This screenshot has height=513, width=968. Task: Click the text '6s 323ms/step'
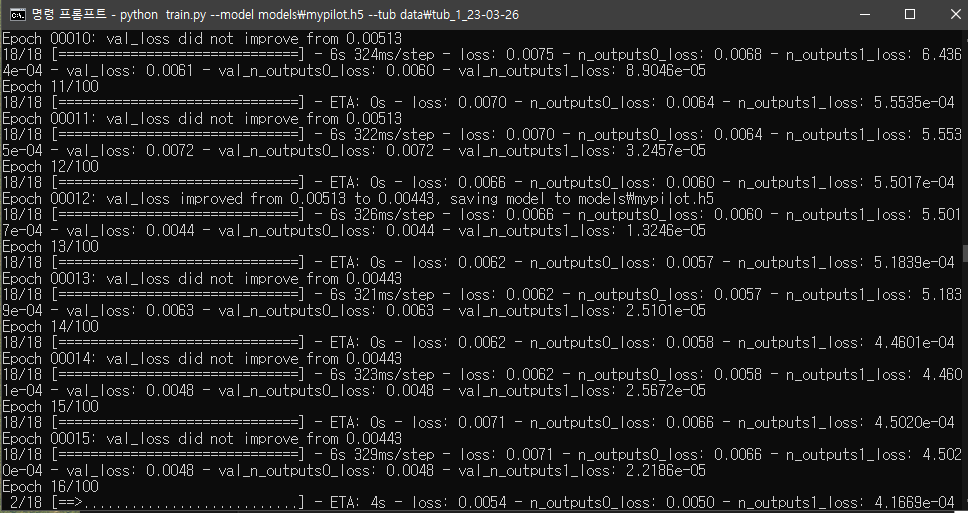pyautogui.click(x=382, y=375)
